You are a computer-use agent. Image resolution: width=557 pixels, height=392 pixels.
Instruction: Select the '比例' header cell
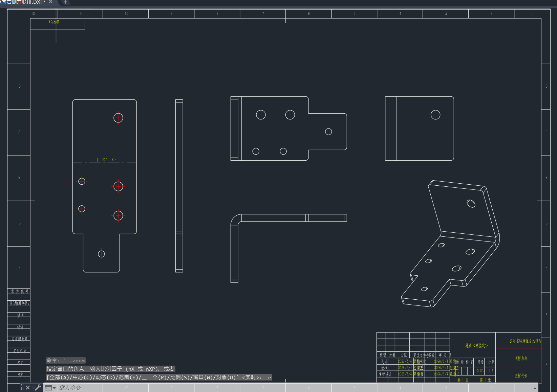(x=491, y=362)
